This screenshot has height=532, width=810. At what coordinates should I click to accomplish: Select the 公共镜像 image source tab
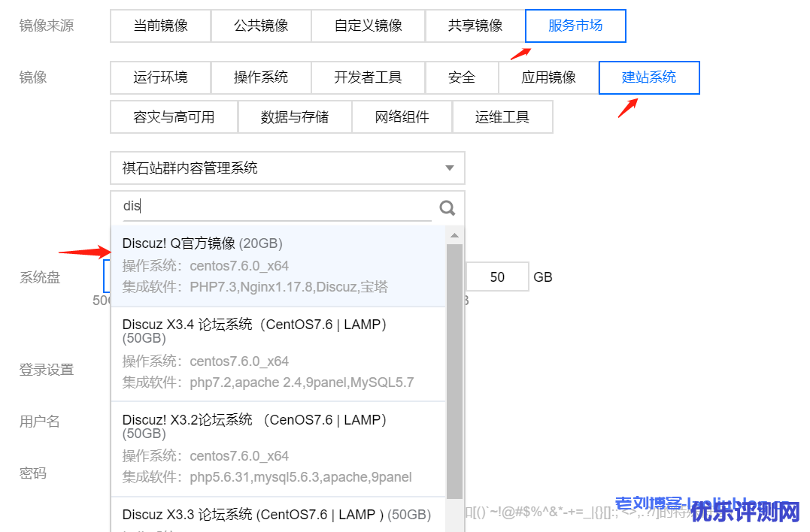[x=261, y=26]
